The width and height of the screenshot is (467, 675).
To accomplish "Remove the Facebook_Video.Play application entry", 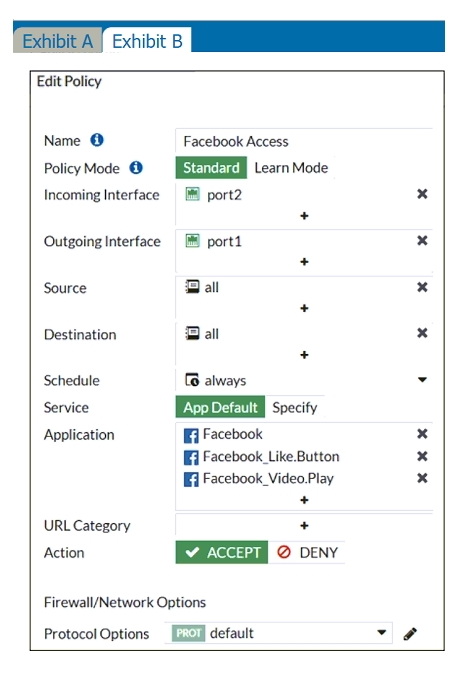I will tap(422, 478).
